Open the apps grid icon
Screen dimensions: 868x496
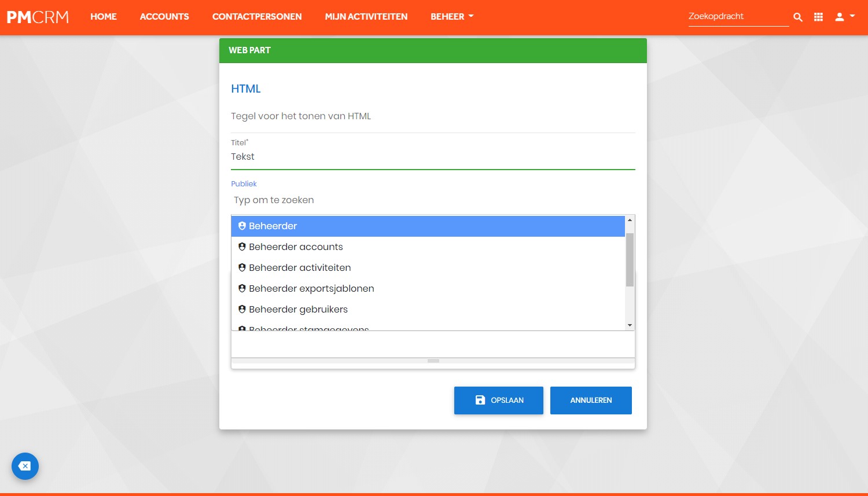818,17
